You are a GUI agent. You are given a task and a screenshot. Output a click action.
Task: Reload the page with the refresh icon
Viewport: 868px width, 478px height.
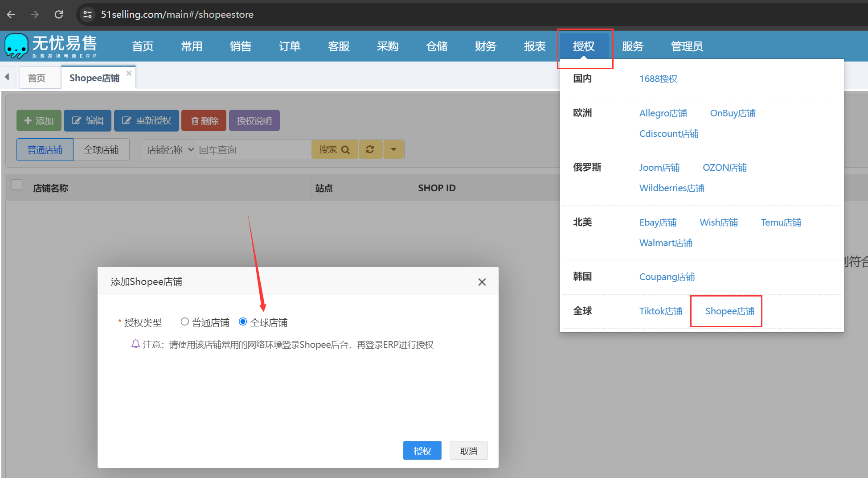click(59, 14)
